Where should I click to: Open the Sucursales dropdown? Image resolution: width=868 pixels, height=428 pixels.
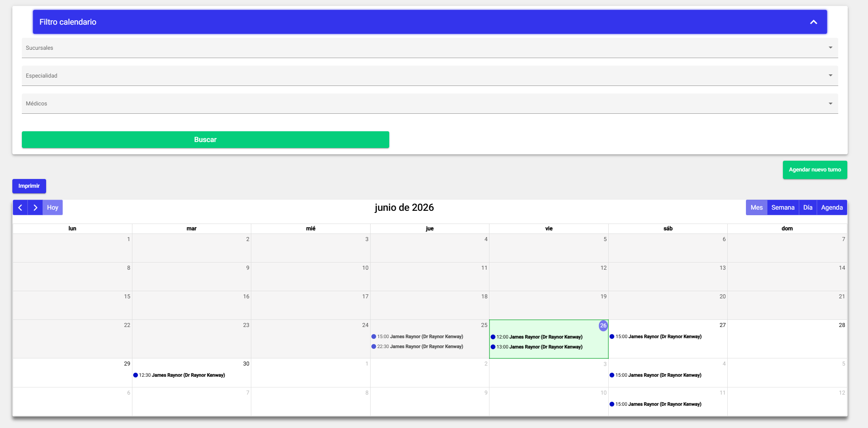(x=430, y=48)
